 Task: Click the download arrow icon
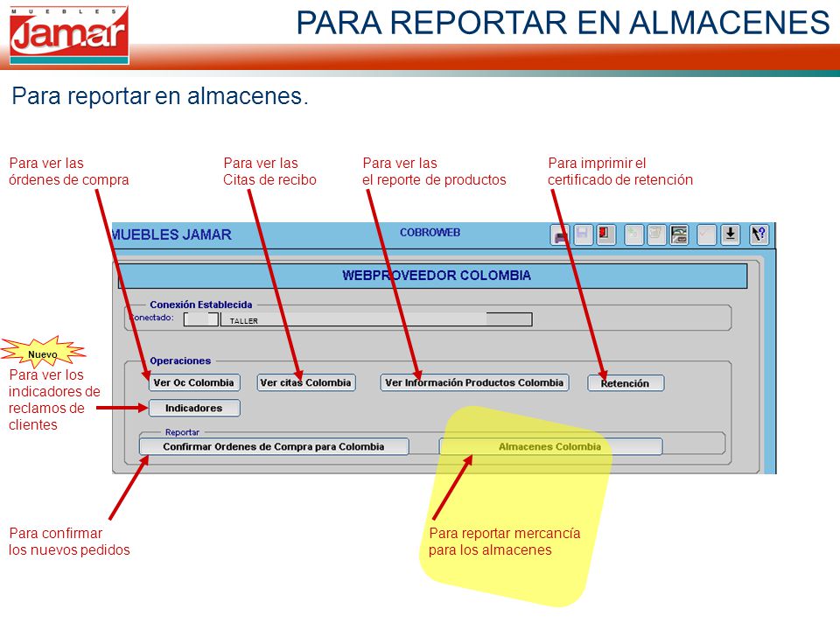point(730,234)
